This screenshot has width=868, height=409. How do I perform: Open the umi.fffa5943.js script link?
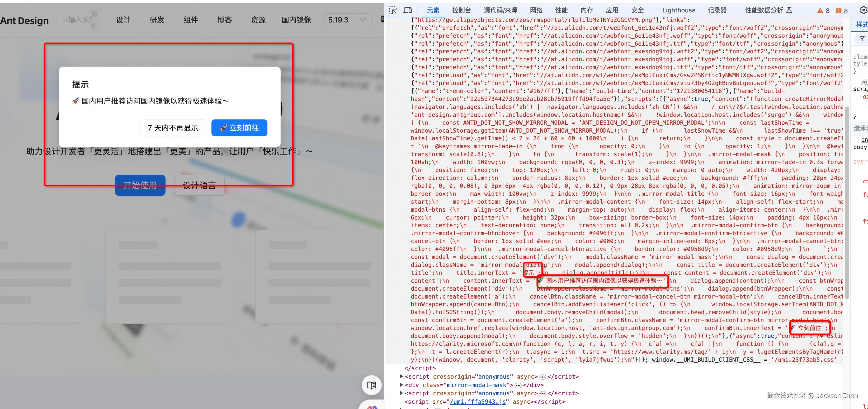pyautogui.click(x=478, y=402)
